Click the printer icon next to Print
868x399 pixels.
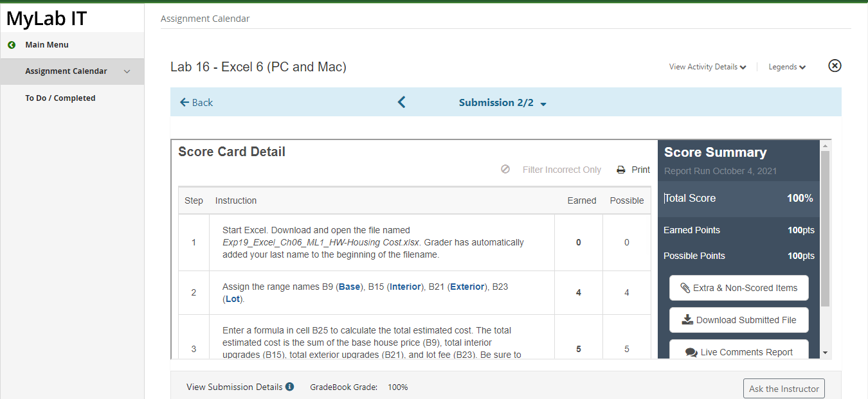[621, 170]
